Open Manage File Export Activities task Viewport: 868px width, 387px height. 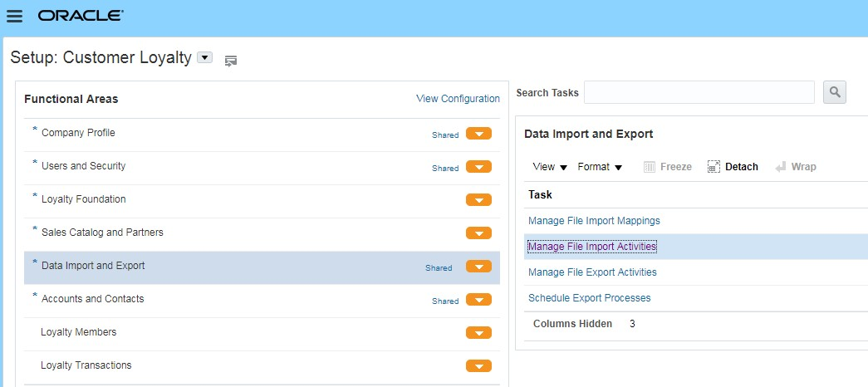(592, 272)
